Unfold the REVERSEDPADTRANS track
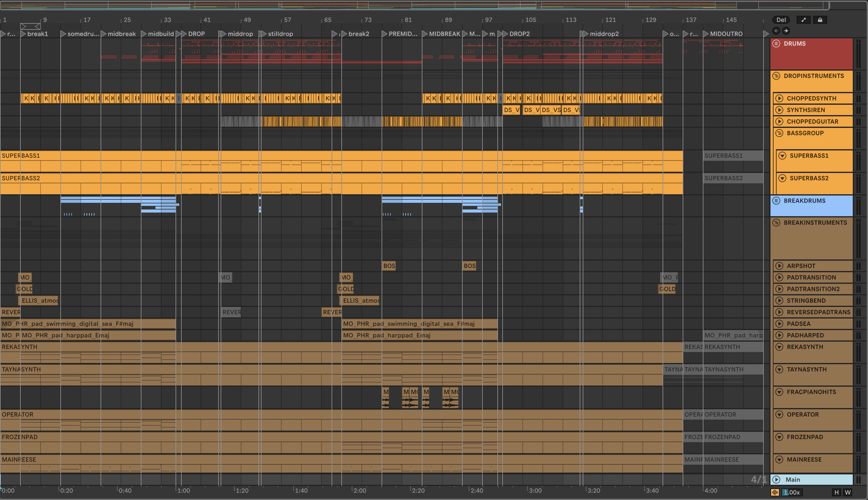This screenshot has width=868, height=500. tap(779, 312)
